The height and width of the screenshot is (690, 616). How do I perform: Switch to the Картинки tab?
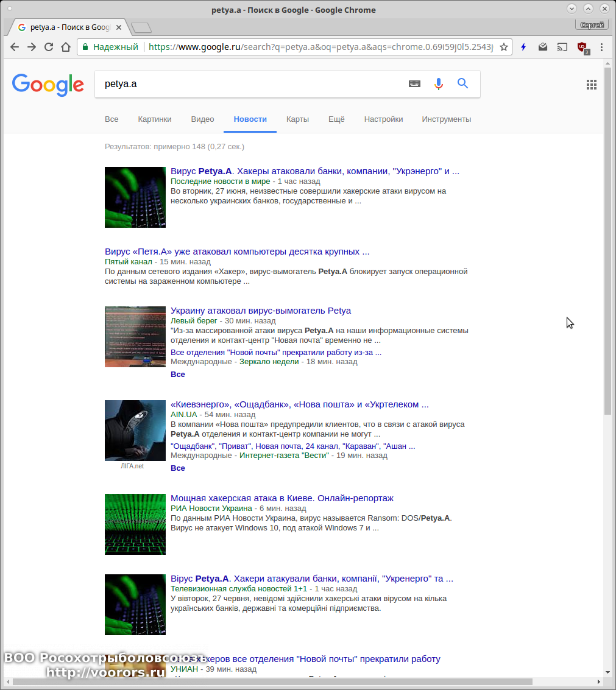tap(155, 119)
